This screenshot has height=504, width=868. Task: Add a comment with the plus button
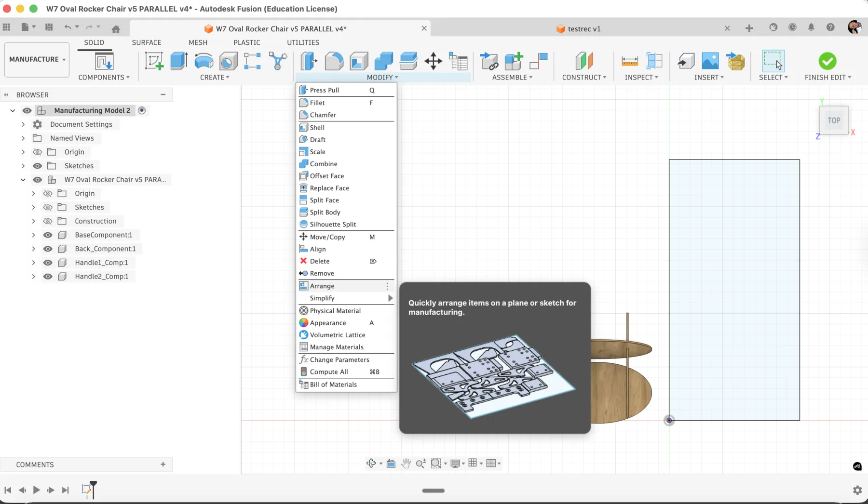click(x=163, y=464)
